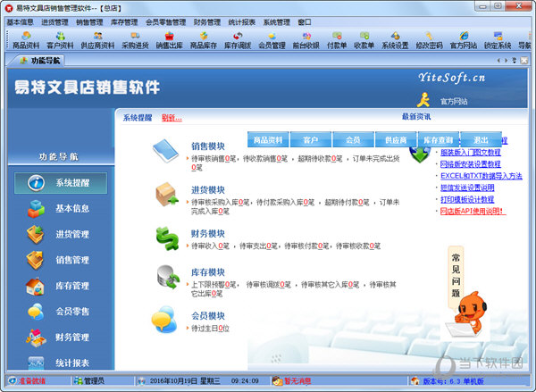Image resolution: width=536 pixels, height=392 pixels.
Task: Click the 会员模块 chat icon
Action: click(164, 320)
